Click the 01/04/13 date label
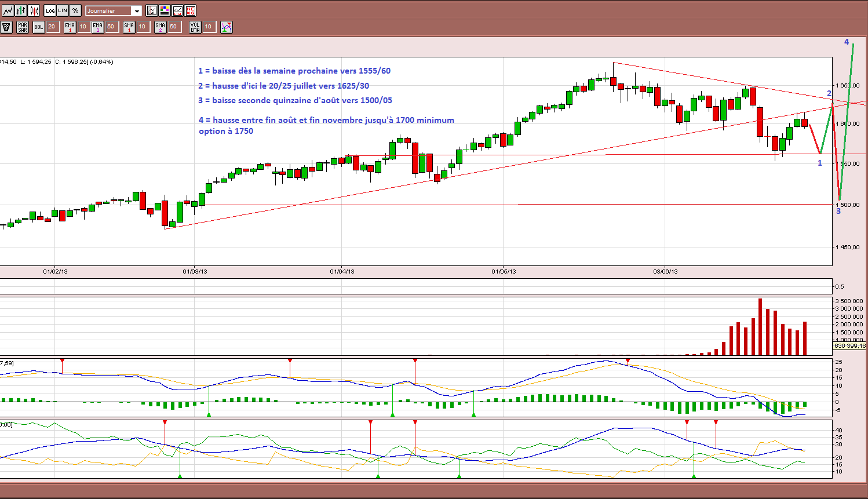Image resolution: width=868 pixels, height=499 pixels. 342,271
